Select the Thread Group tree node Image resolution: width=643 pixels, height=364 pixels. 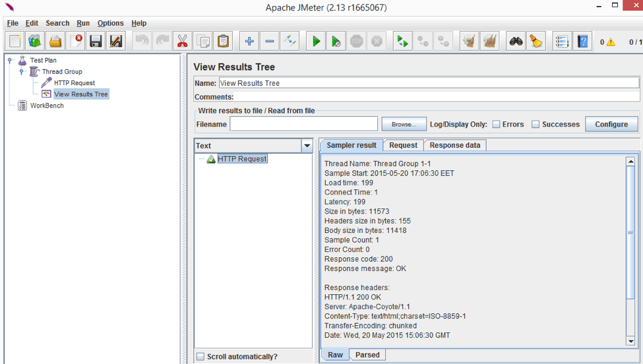[x=62, y=71]
